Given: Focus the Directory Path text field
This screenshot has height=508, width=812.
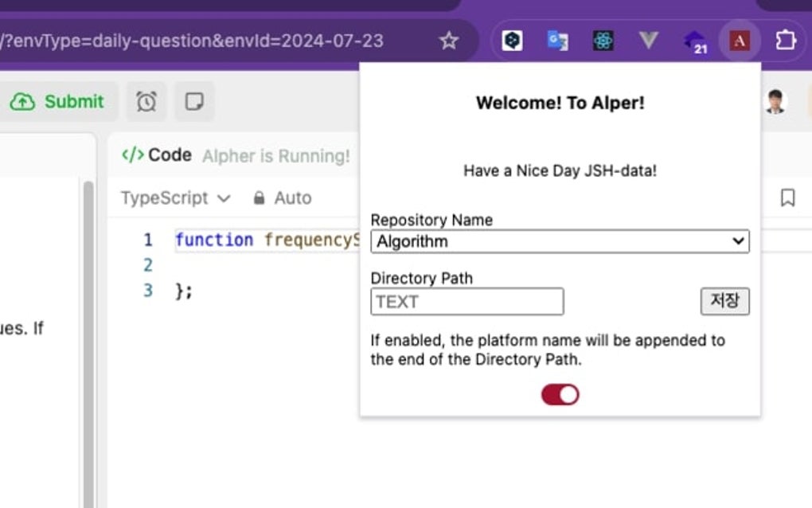Looking at the screenshot, I should pos(467,302).
